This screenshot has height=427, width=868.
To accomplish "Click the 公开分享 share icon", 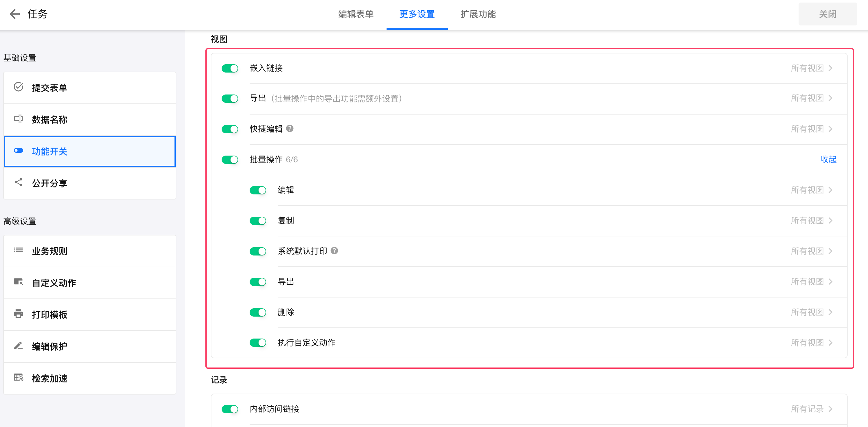I will point(18,183).
